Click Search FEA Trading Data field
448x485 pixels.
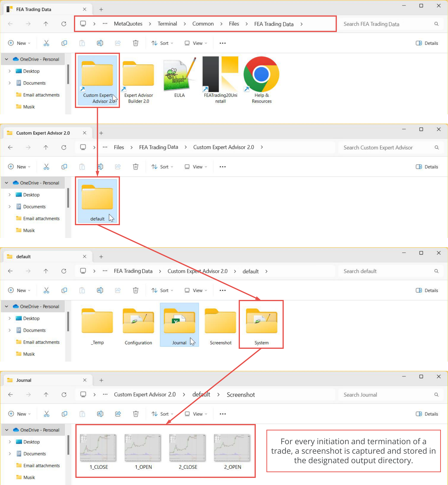click(391, 24)
